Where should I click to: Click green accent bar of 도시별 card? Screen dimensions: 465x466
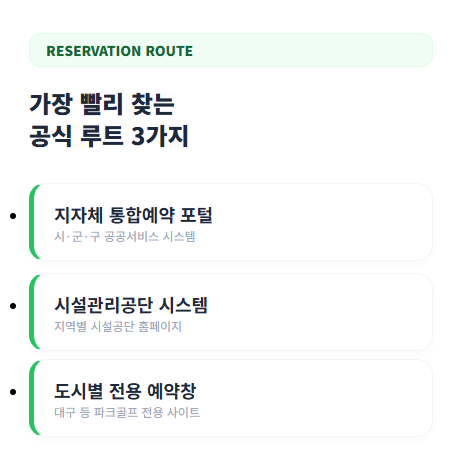[32, 398]
